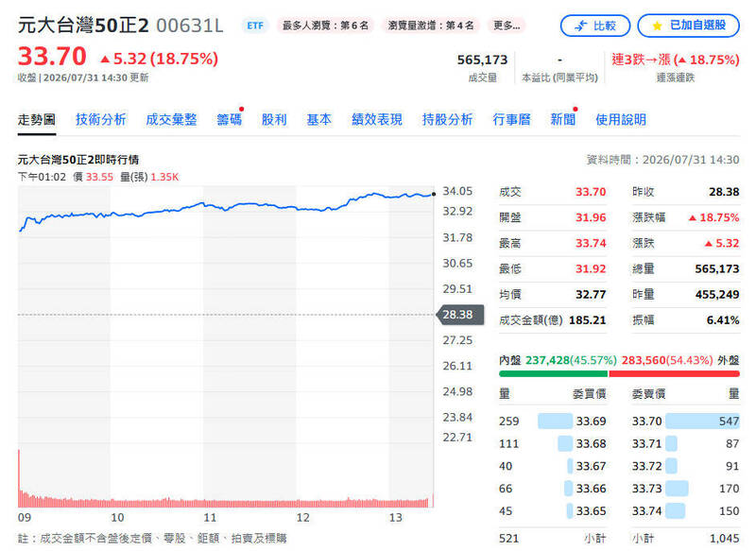Click the red 外盤 portion of ratio bar
This screenshot has width=756, height=551.
pyautogui.click(x=674, y=373)
